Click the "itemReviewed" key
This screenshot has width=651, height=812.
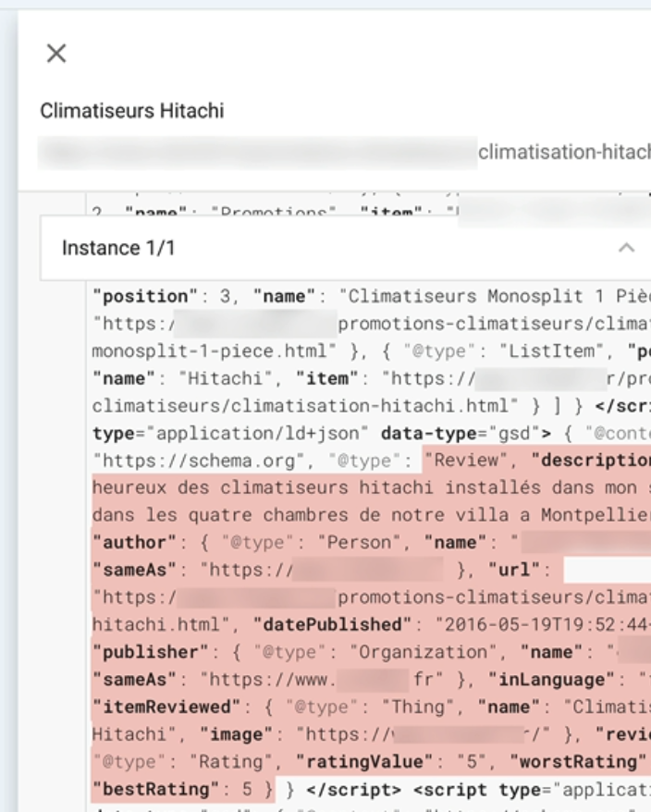(x=166, y=707)
